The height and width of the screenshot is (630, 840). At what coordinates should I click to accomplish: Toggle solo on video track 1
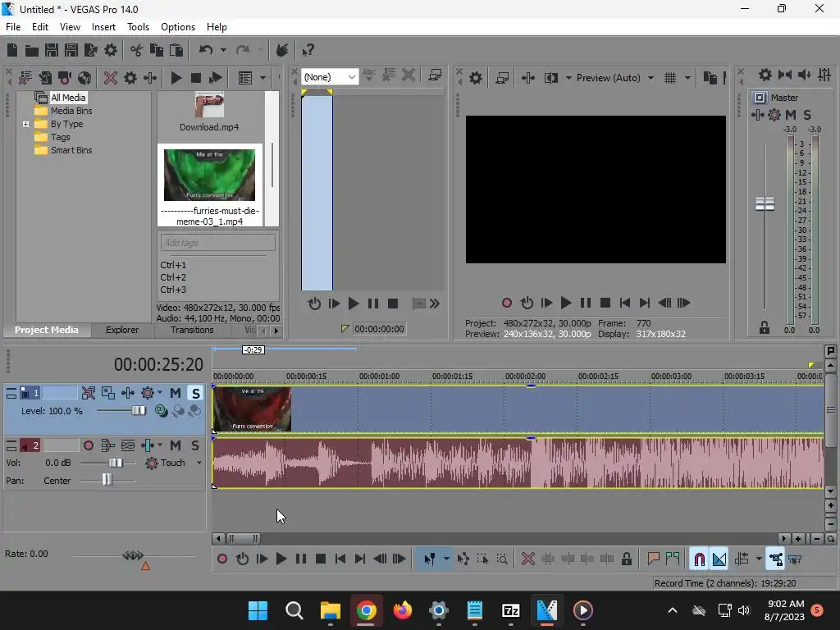195,393
